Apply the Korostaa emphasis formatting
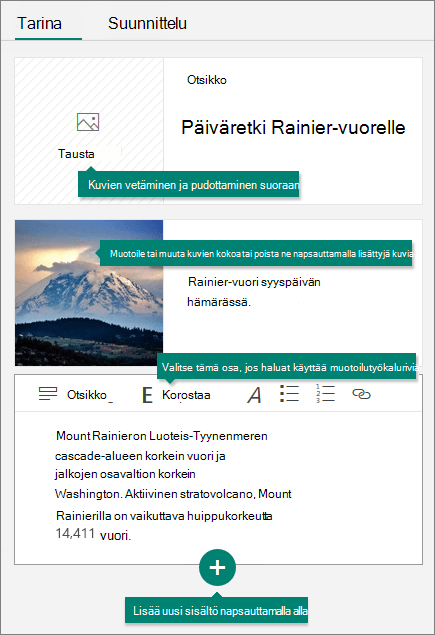Viewport: 435px width, 635px height. [x=186, y=395]
